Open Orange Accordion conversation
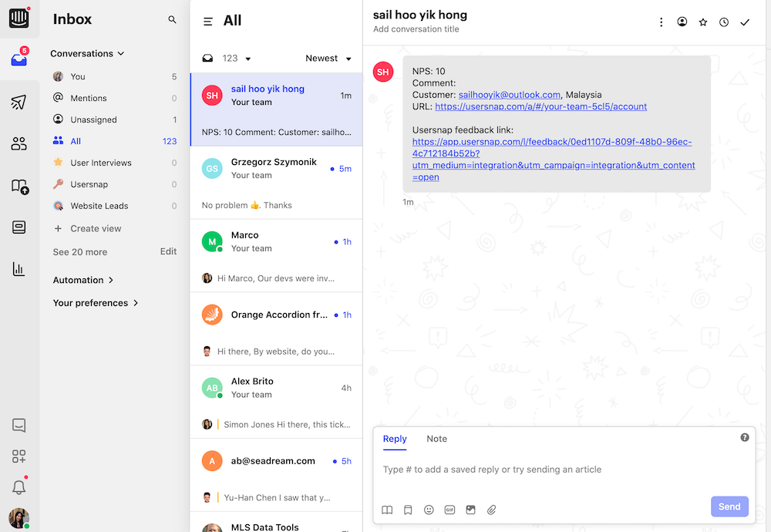This screenshot has width=771, height=532. point(277,329)
